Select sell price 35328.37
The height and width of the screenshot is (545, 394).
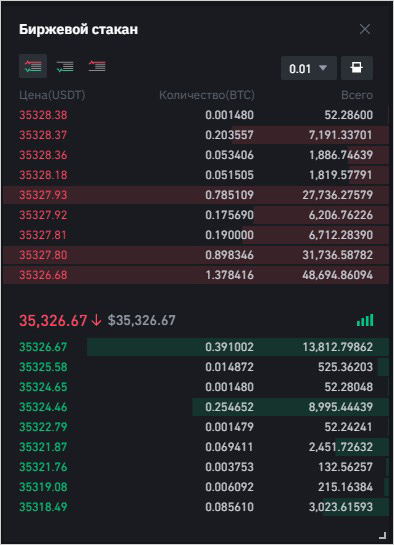coord(43,135)
